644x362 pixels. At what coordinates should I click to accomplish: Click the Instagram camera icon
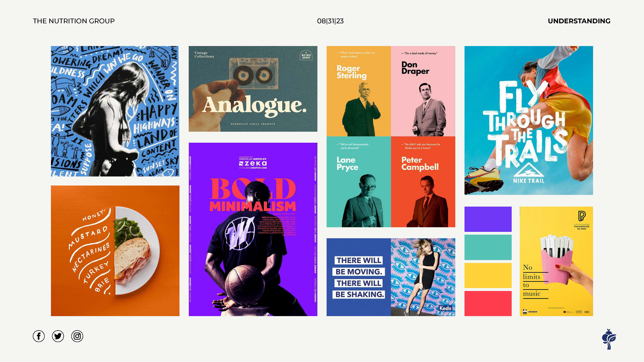(x=77, y=336)
